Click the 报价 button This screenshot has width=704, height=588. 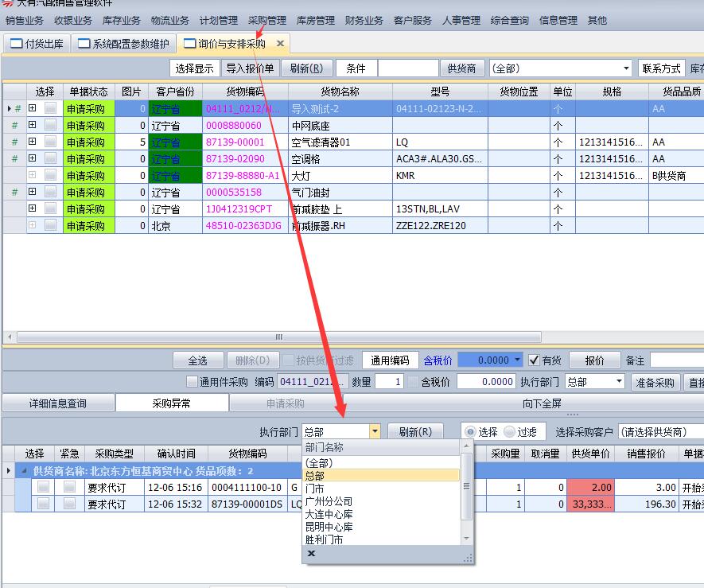click(594, 360)
